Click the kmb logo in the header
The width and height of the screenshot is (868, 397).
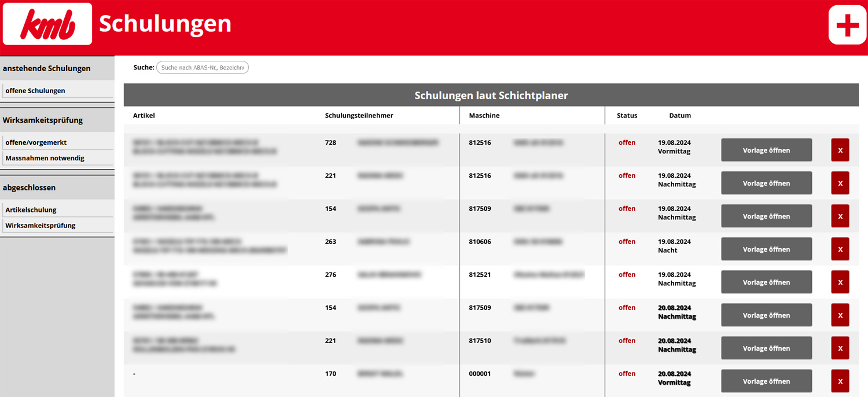pos(46,24)
